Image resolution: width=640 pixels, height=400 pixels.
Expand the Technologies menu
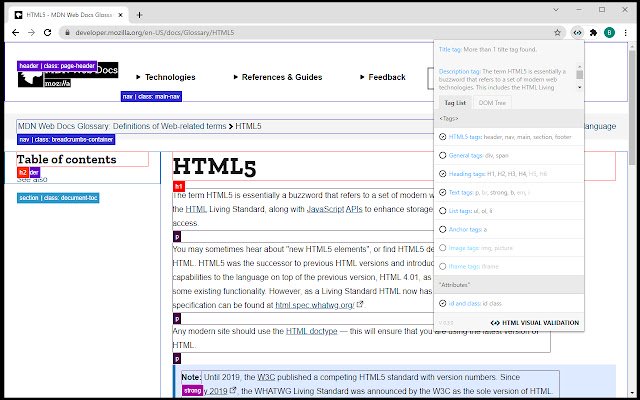pos(166,77)
